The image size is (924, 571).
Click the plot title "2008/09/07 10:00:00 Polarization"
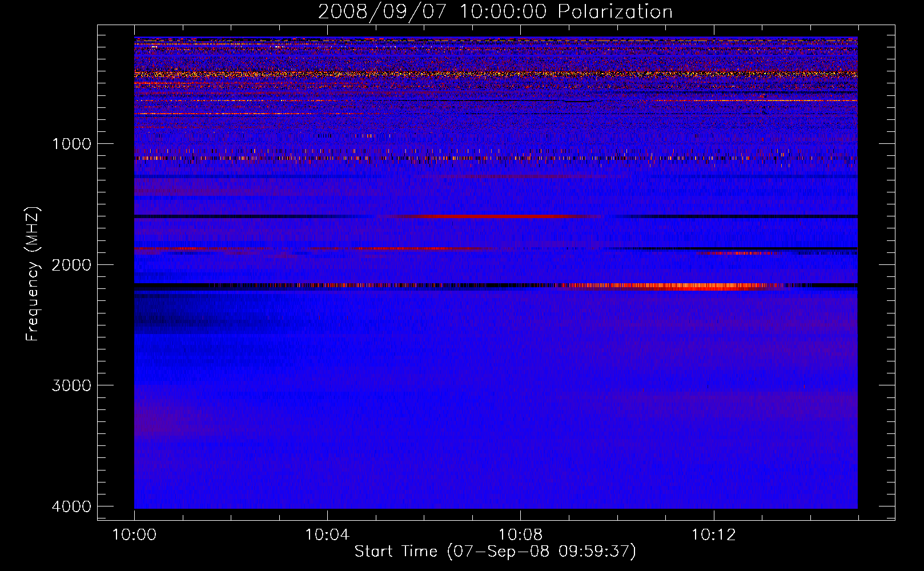[495, 11]
